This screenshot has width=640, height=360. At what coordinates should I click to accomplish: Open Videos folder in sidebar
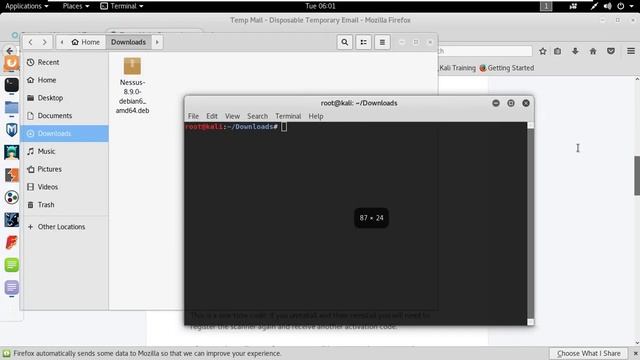point(64,187)
